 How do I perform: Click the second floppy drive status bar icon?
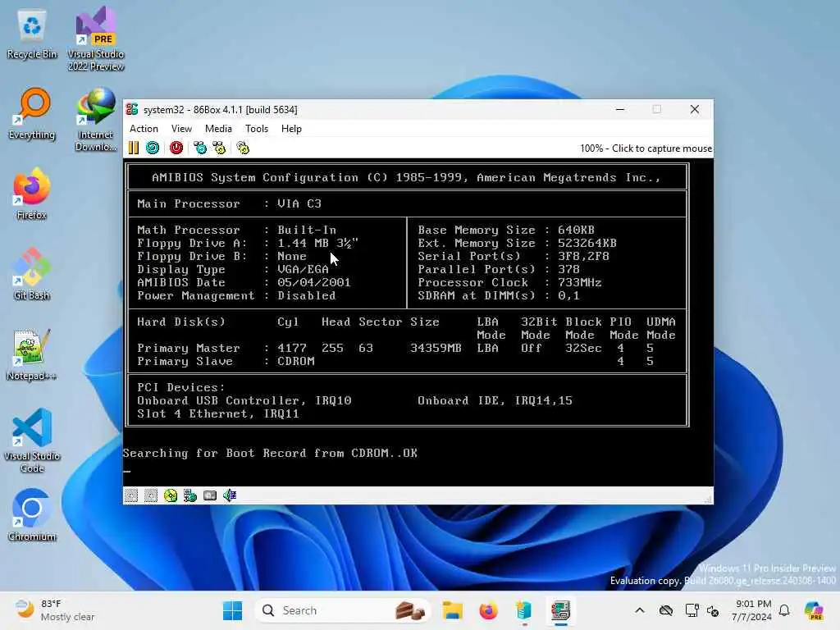coord(151,495)
